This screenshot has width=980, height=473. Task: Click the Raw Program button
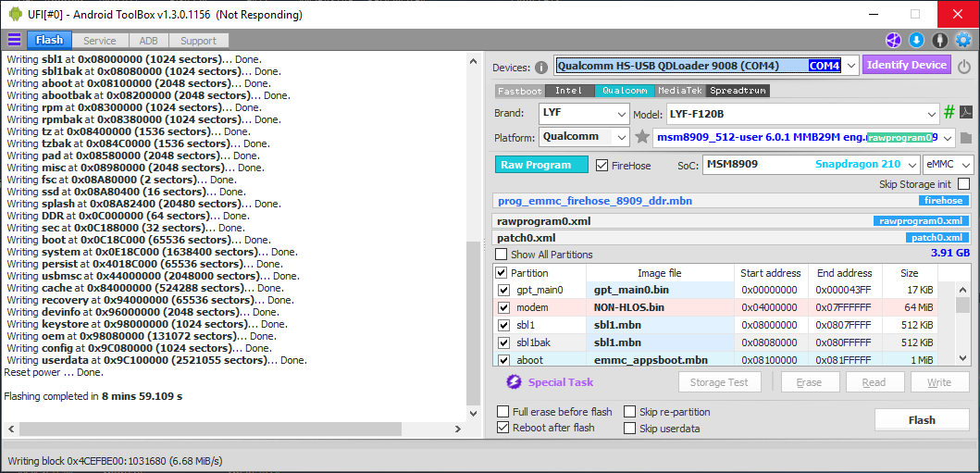click(x=542, y=165)
